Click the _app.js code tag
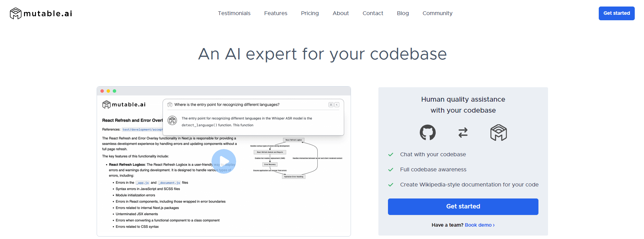 pos(142,183)
